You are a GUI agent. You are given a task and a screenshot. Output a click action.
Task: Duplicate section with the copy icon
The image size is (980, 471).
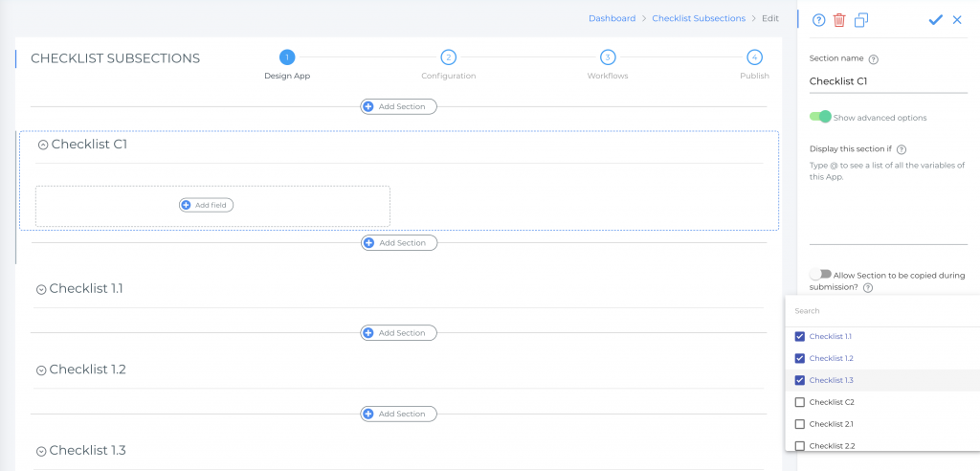[x=861, y=20]
